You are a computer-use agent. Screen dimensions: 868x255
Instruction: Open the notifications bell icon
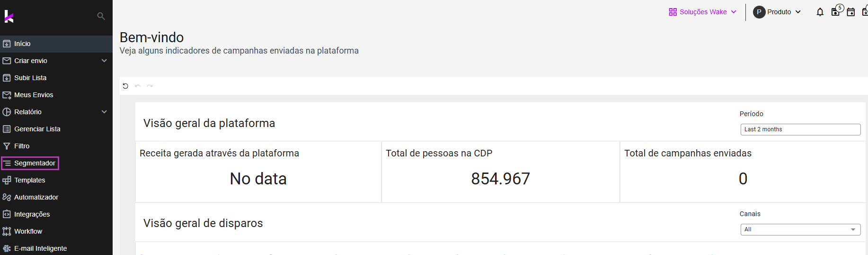(820, 12)
